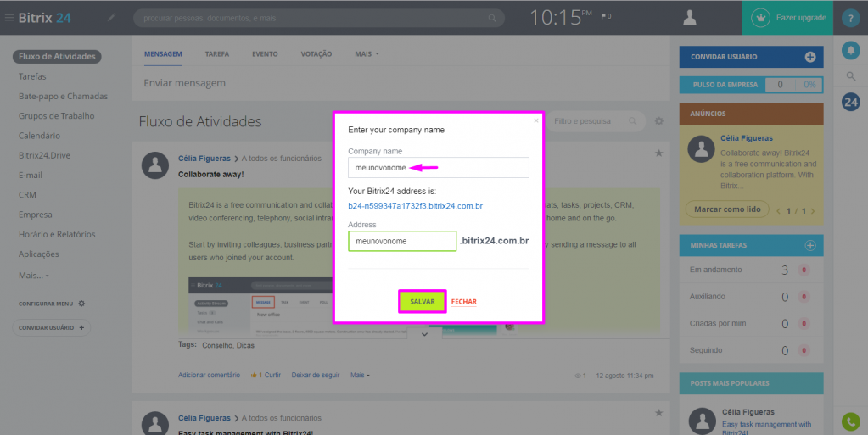Click the pencil edit icon next to the logo
868x435 pixels.
click(111, 18)
